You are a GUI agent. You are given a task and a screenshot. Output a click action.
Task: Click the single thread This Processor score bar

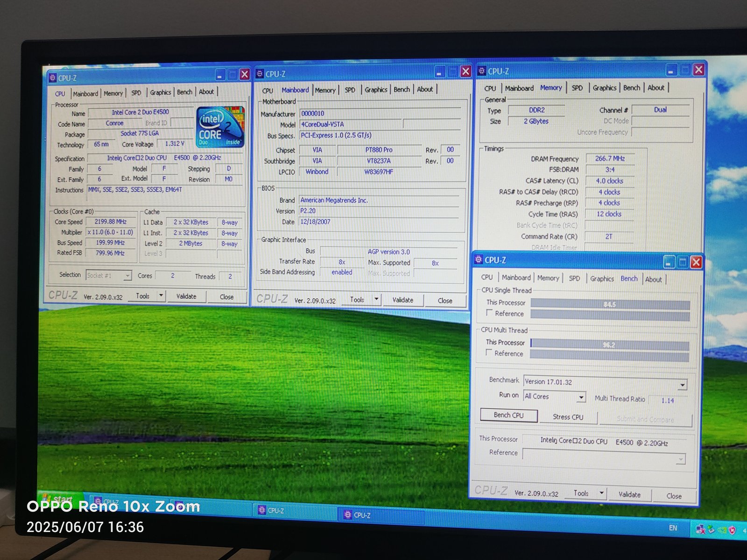coord(610,304)
